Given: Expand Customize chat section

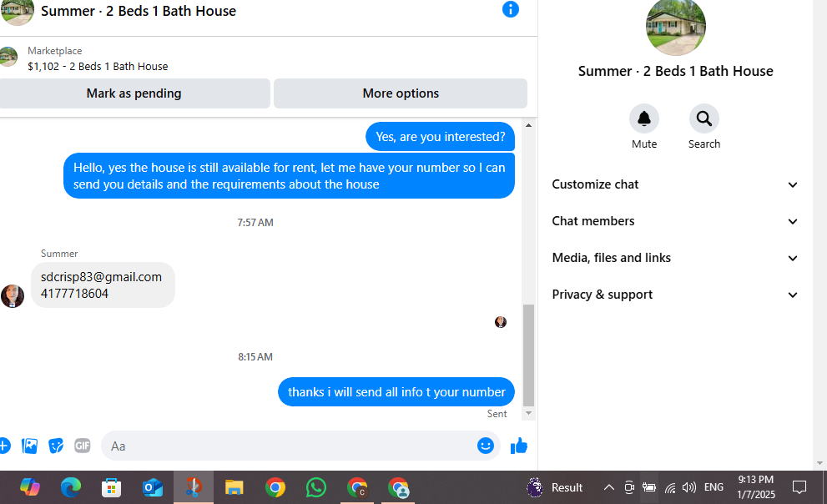Looking at the screenshot, I should [674, 184].
